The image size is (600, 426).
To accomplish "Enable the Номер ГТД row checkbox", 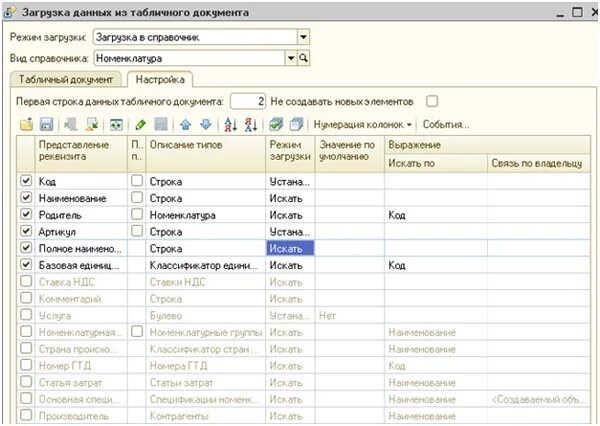I will click(26, 365).
